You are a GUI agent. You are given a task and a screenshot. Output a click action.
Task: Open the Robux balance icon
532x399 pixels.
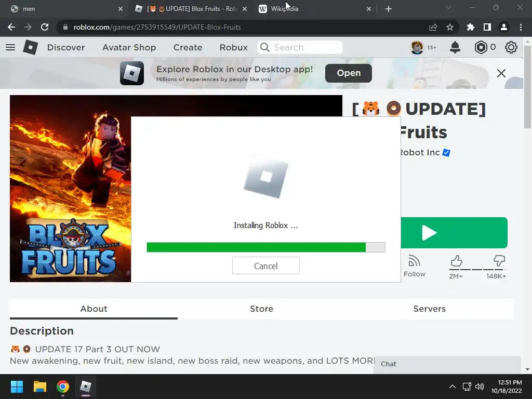[x=481, y=47]
